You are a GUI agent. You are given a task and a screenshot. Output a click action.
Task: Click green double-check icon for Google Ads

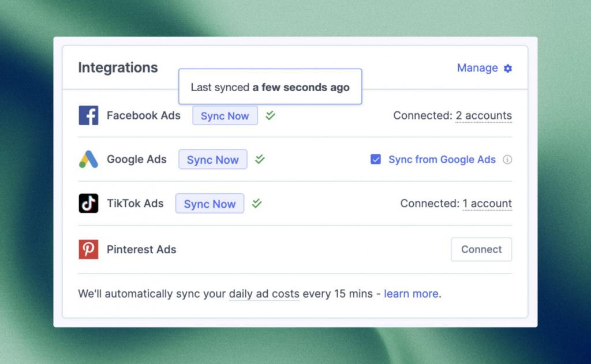coord(260,159)
